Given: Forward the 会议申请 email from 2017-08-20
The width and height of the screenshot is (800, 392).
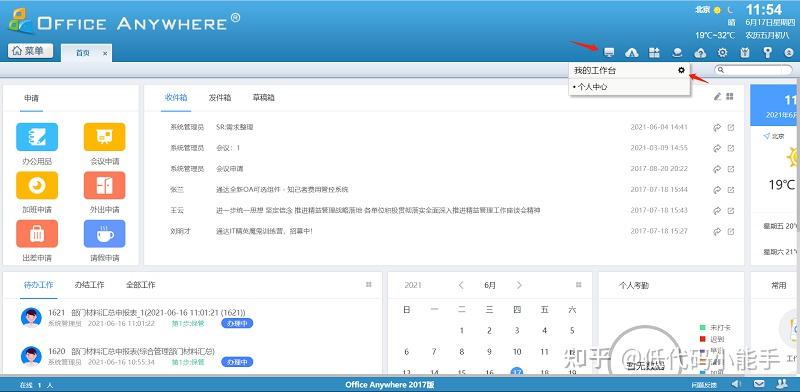Looking at the screenshot, I should 717,169.
